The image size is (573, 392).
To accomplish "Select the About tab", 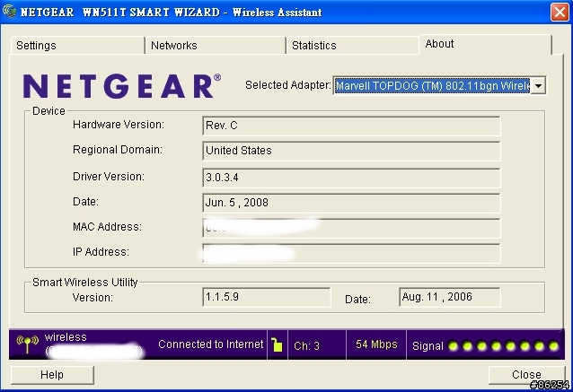I will coord(485,44).
